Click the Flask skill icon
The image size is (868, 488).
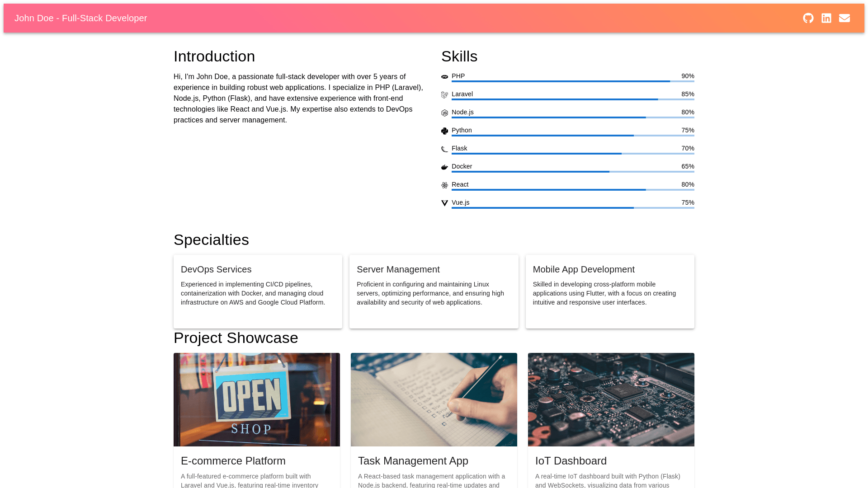click(445, 149)
